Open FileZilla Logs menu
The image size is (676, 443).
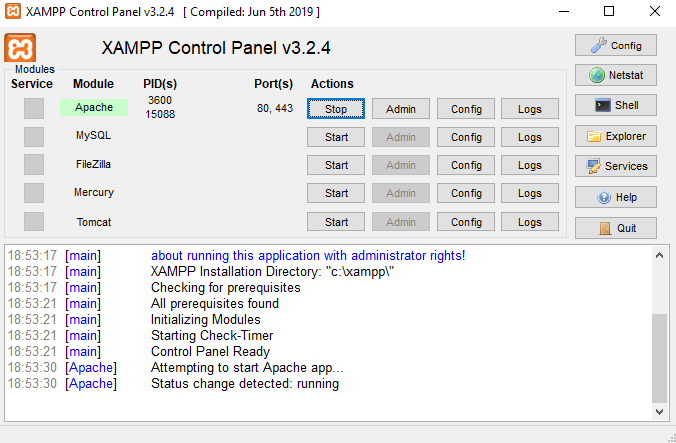(x=530, y=165)
